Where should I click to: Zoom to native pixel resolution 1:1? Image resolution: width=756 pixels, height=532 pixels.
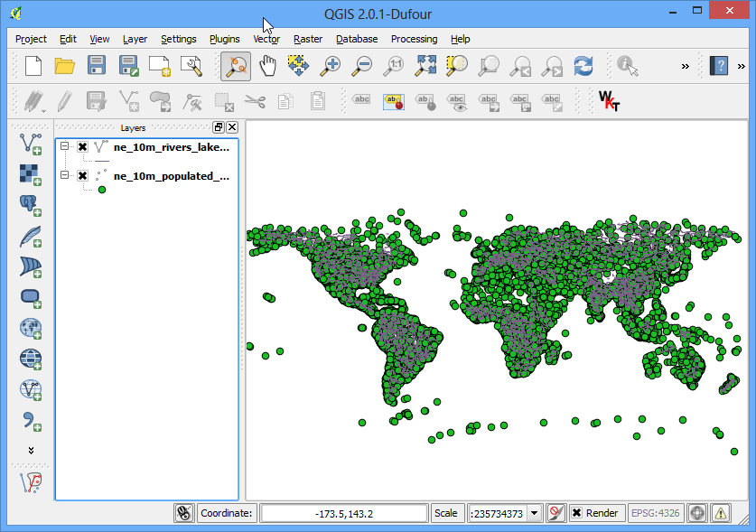pyautogui.click(x=394, y=66)
